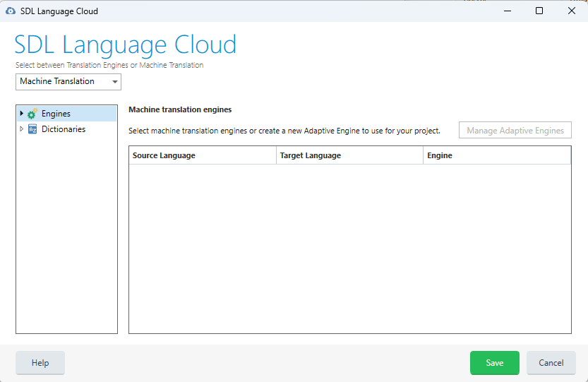Click 'Select between Translation Engines or Machine Translation' text
Viewport: 588px width, 382px height.
pyautogui.click(x=109, y=65)
